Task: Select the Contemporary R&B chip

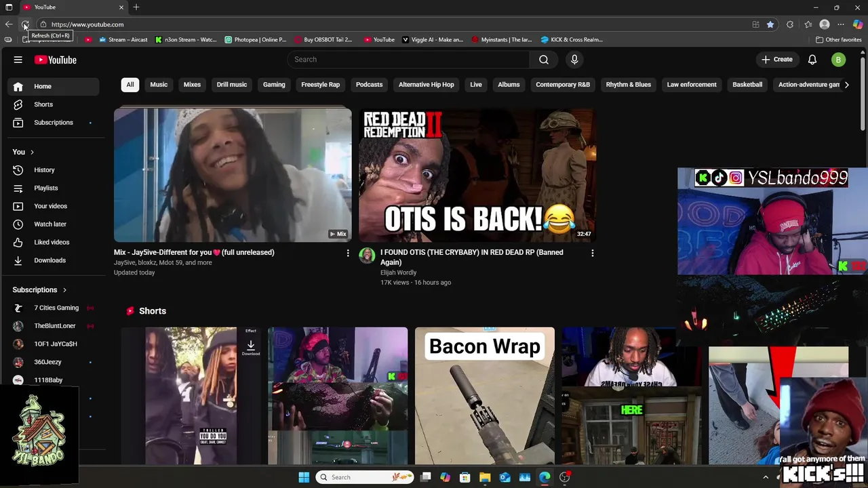Action: coord(563,85)
